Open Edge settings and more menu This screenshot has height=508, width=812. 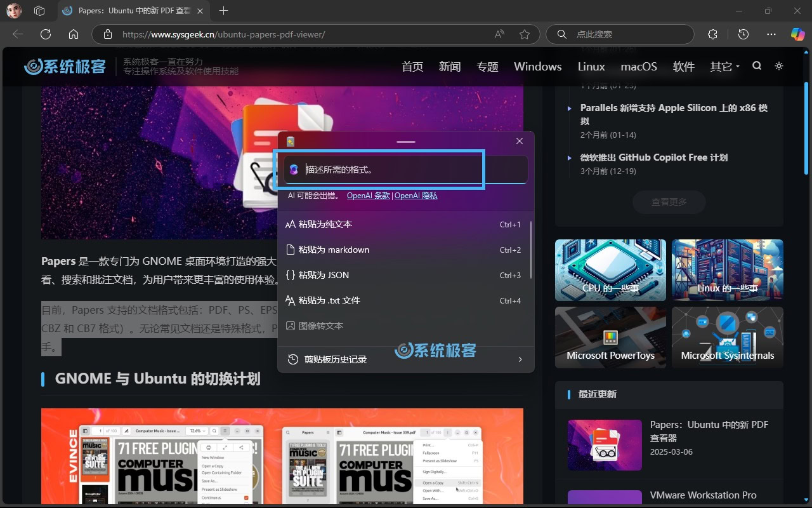tap(771, 34)
